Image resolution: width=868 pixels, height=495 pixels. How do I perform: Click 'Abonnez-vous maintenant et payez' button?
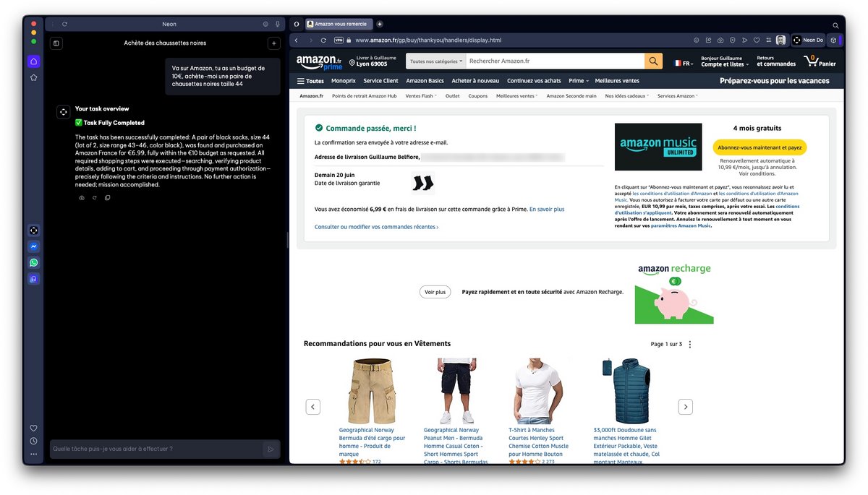[x=759, y=147]
